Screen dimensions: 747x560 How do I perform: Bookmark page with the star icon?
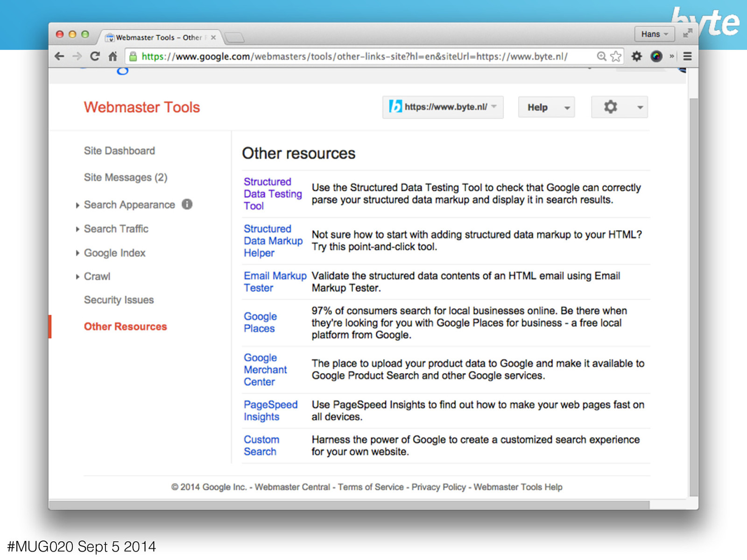tap(616, 56)
